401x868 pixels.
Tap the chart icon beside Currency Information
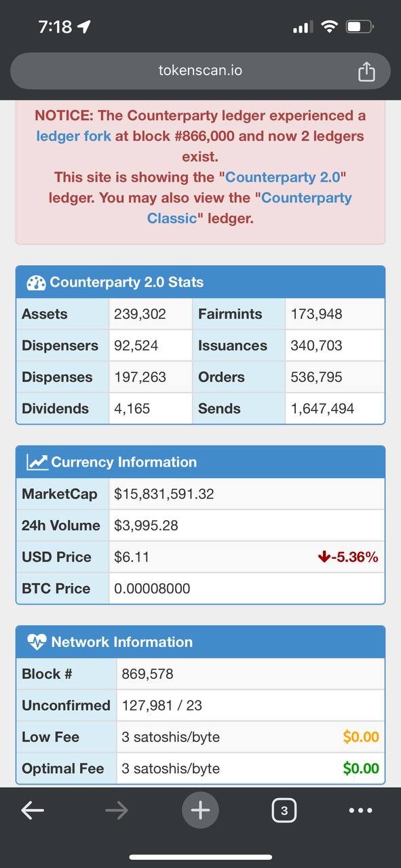pyautogui.click(x=37, y=462)
